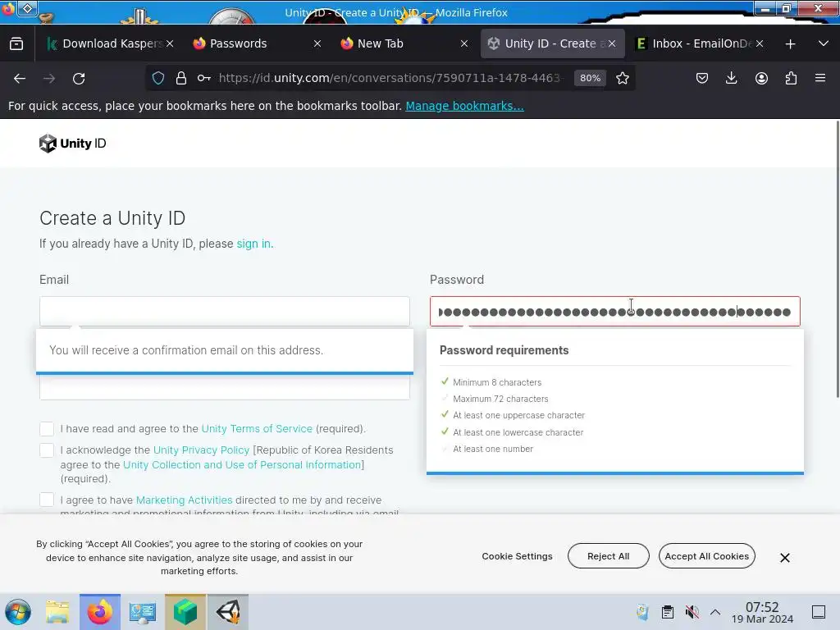The height and width of the screenshot is (630, 840).
Task: Reload the current page
Action: point(79,79)
